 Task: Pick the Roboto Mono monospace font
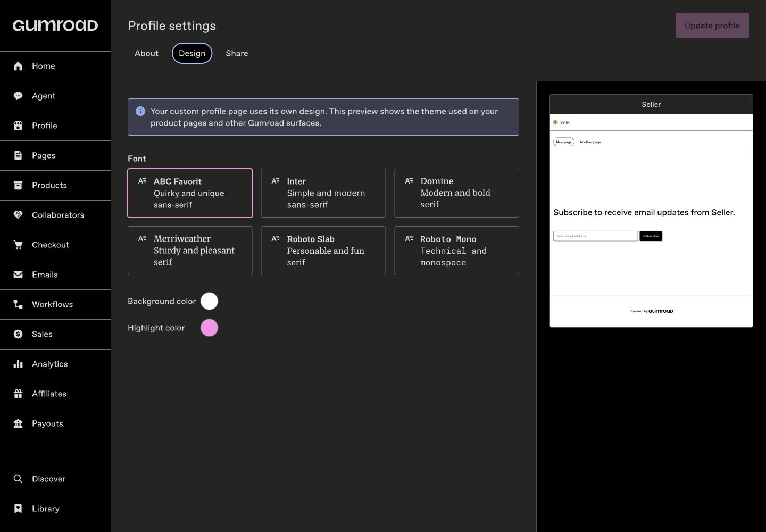click(x=456, y=251)
